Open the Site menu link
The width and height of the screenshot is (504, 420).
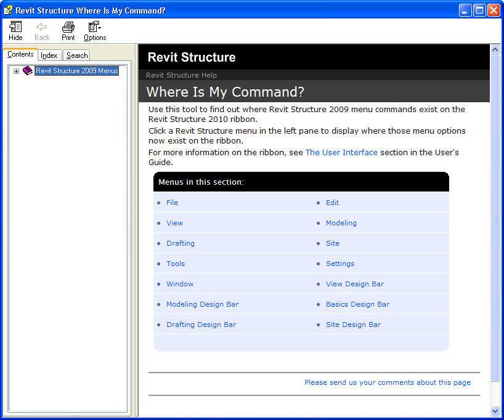pos(333,243)
